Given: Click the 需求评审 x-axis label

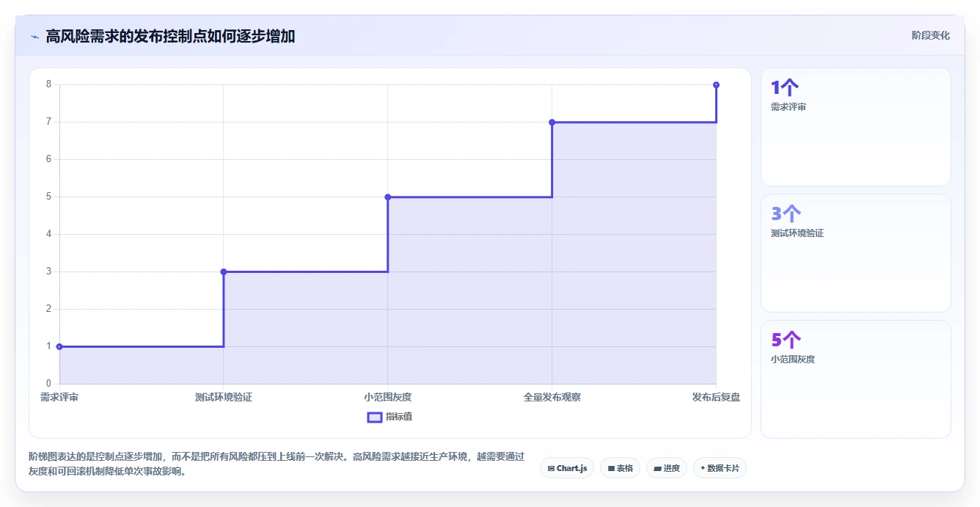Looking at the screenshot, I should (59, 397).
